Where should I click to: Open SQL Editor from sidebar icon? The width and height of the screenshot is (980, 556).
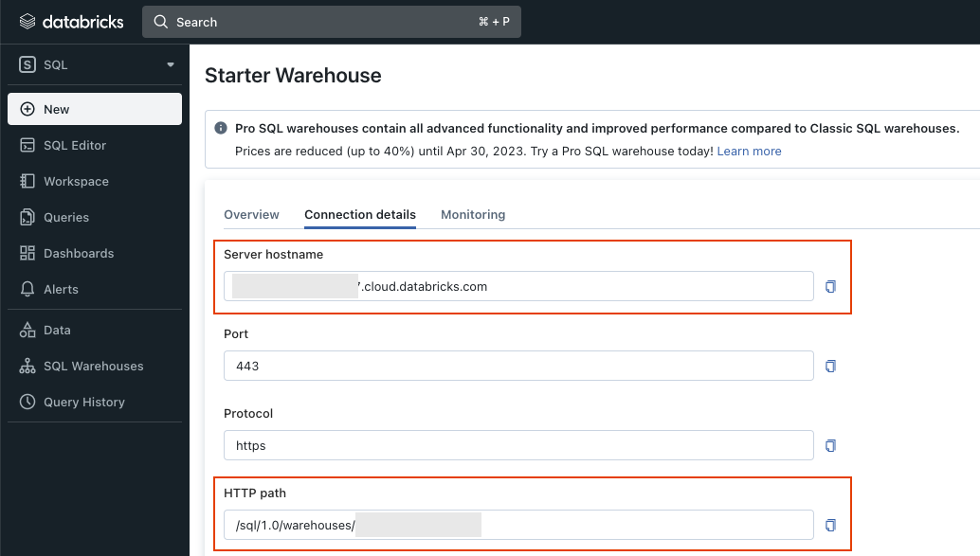tap(27, 145)
